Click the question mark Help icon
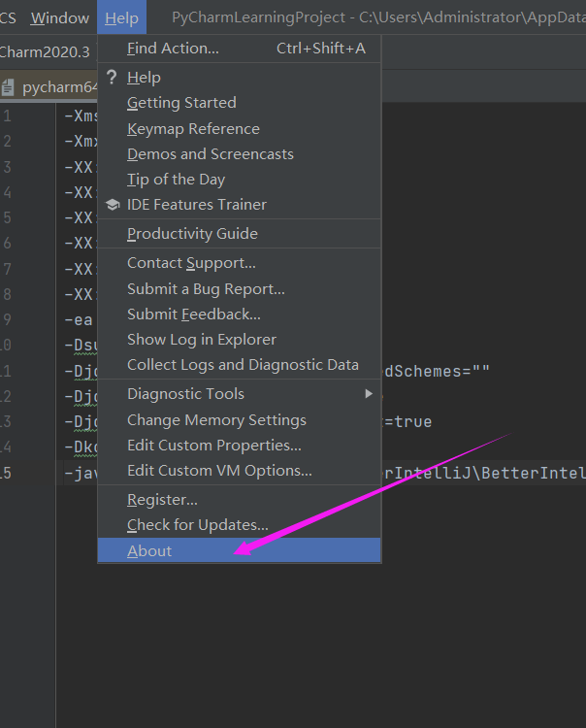586x728 pixels. click(112, 77)
